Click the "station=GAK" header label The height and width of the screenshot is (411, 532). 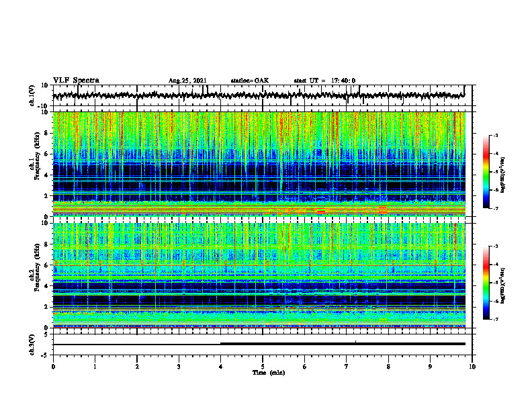tap(250, 81)
